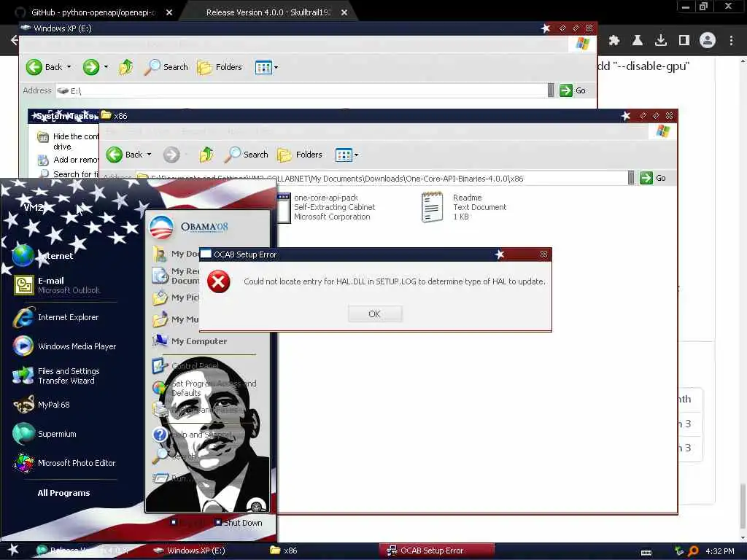Image resolution: width=747 pixels, height=560 pixels.
Task: Click OK in the OCAB Setup Error dialog
Action: click(x=375, y=314)
